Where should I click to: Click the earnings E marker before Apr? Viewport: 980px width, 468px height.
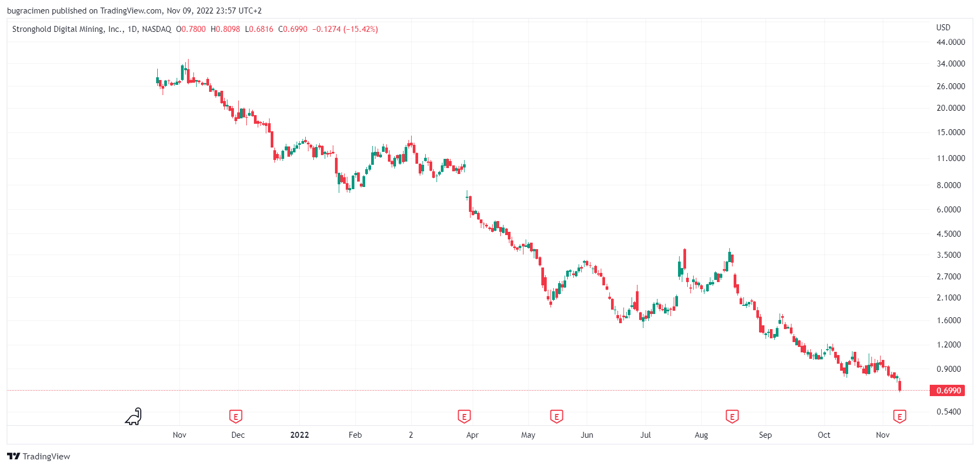[x=464, y=417]
